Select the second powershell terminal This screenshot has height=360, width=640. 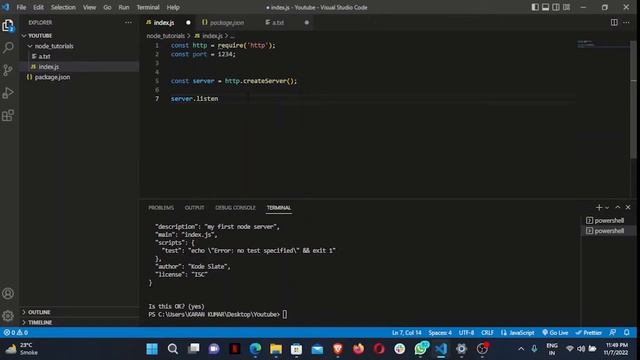605,231
